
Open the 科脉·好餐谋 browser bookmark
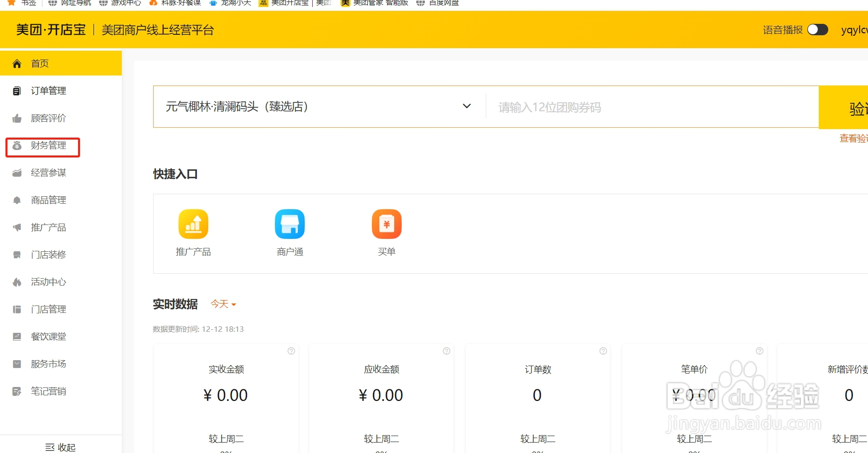click(175, 2)
